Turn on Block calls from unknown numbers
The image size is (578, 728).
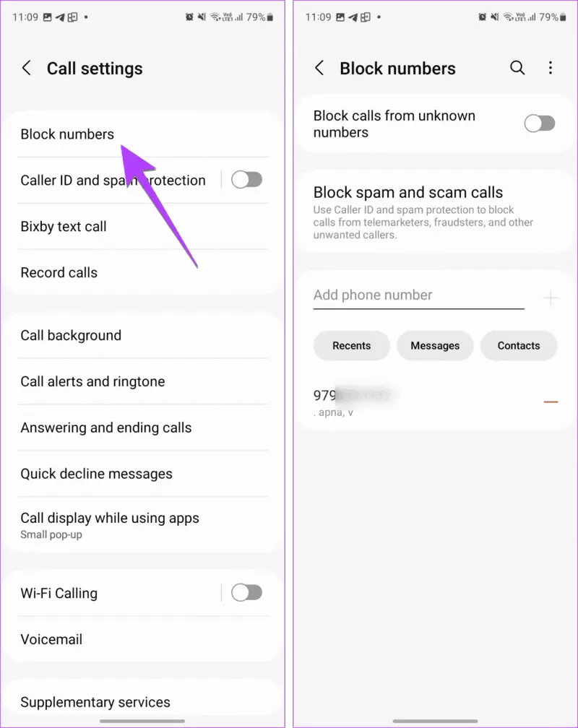click(x=540, y=123)
